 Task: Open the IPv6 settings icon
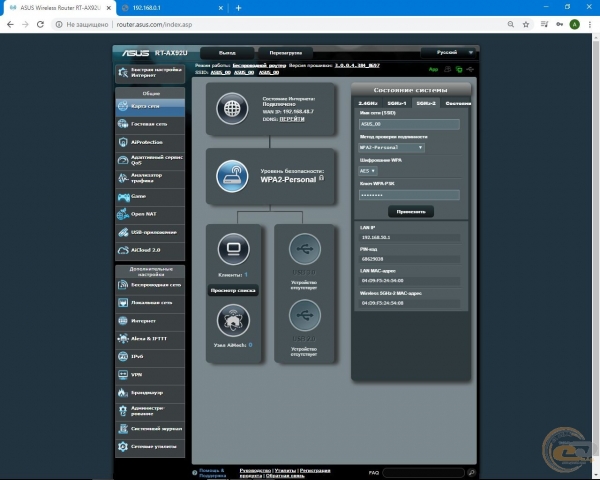123,356
